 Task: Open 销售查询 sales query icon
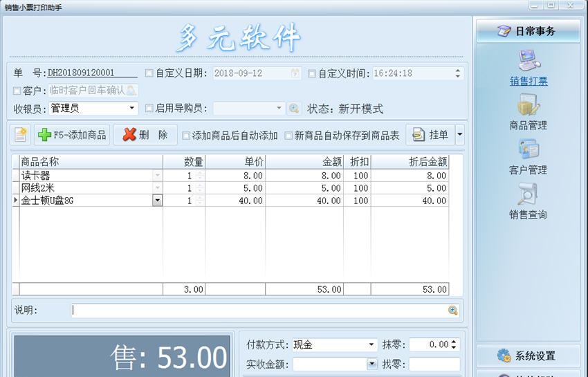click(x=529, y=194)
